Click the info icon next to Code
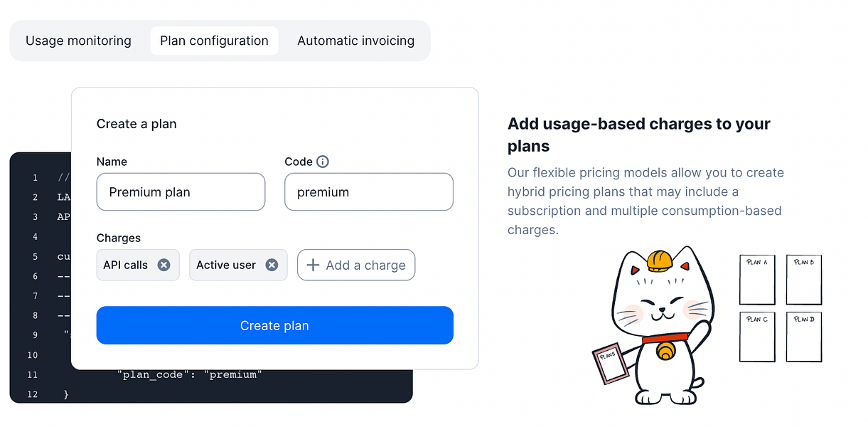Screen dimensions: 868x427 (323, 162)
